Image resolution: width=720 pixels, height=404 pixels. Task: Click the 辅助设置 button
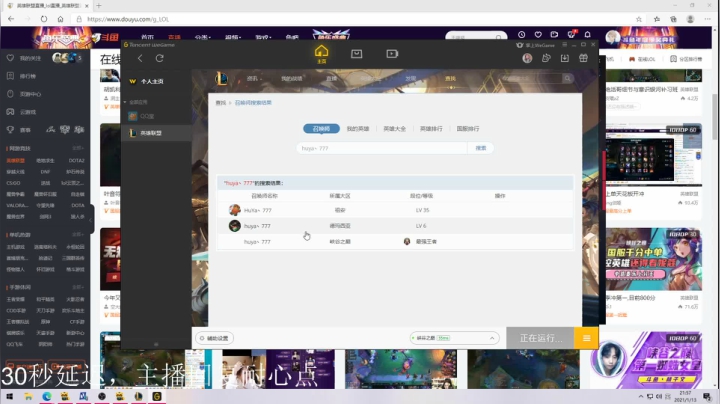pyautogui.click(x=214, y=338)
